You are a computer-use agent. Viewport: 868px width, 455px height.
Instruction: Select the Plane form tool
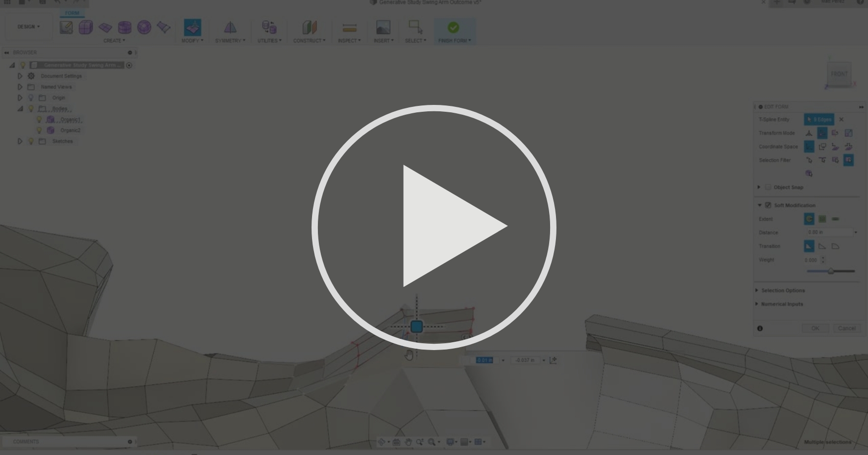(x=105, y=27)
